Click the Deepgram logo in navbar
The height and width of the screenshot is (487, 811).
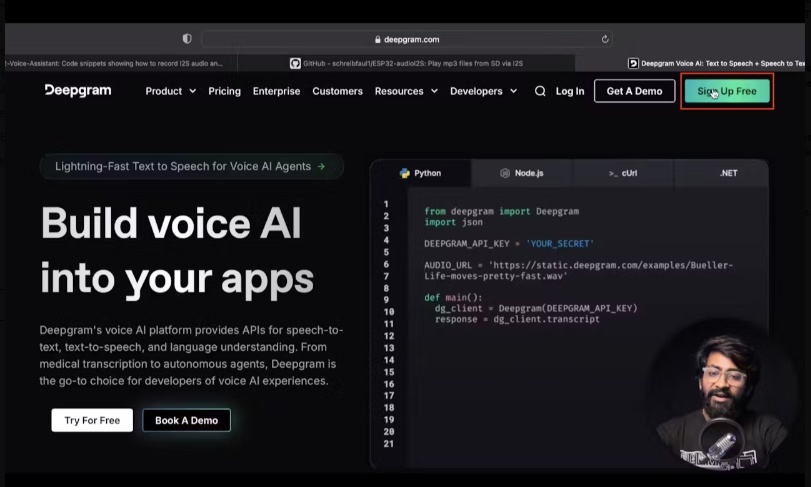78,91
